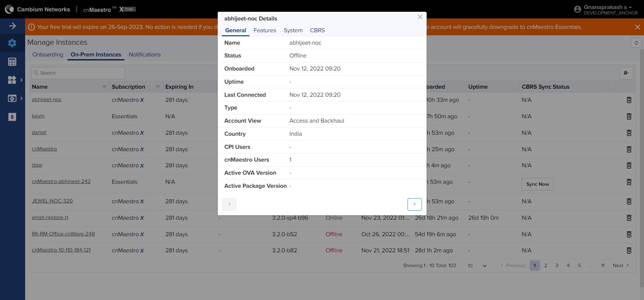644x300 pixels.
Task: Open the Onboarding tab
Action: [x=48, y=55]
